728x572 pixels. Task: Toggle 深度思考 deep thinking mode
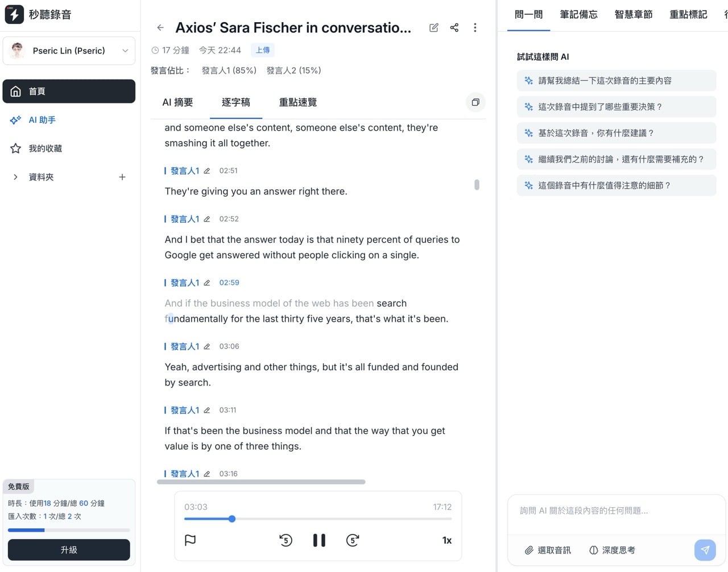[612, 550]
